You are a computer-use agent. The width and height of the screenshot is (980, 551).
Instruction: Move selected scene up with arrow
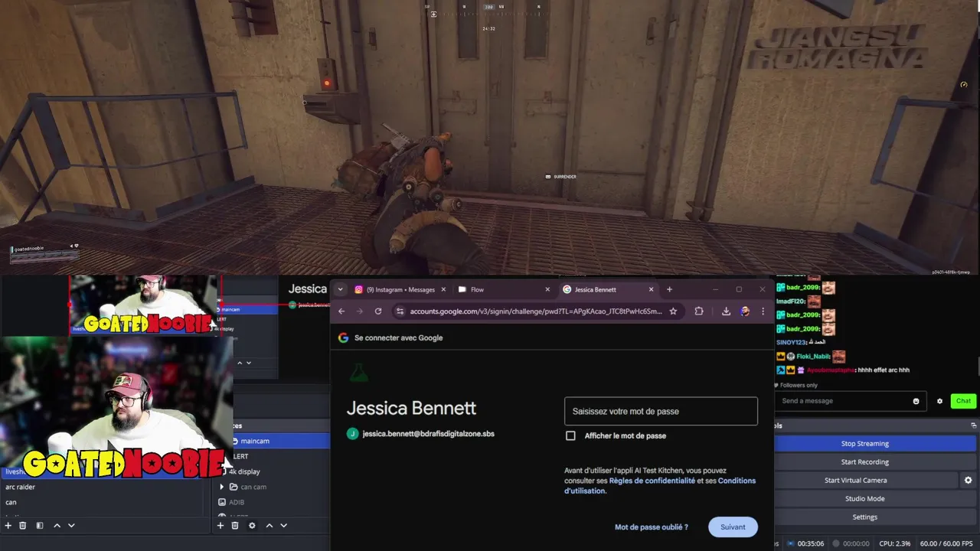coord(57,526)
